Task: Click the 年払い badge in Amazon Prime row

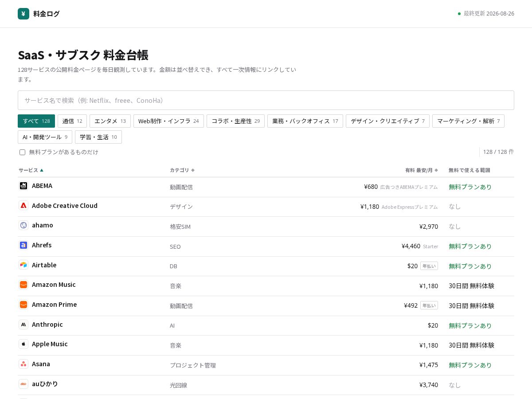Action: tap(429, 305)
